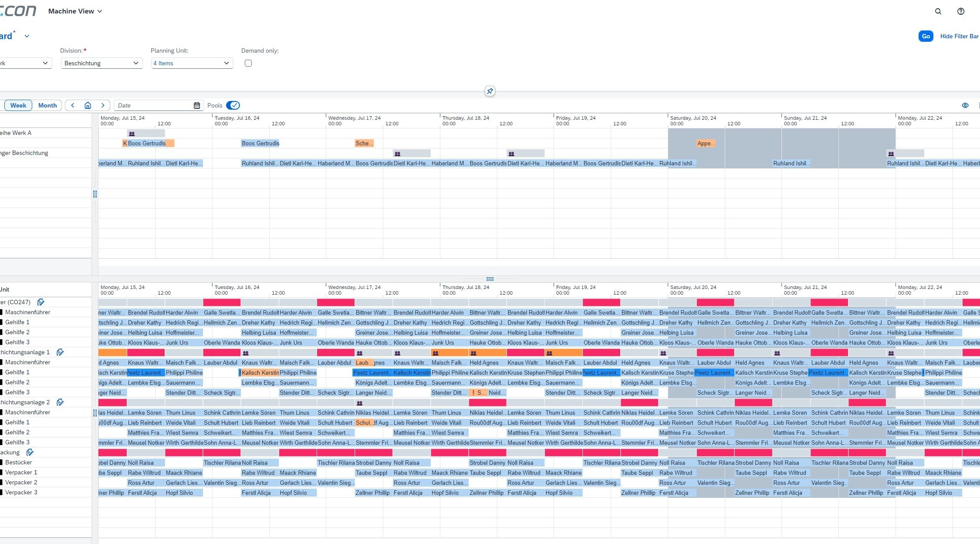Open the Planning Unit dropdown showing 4 Items
The width and height of the screenshot is (980, 544).
click(192, 63)
